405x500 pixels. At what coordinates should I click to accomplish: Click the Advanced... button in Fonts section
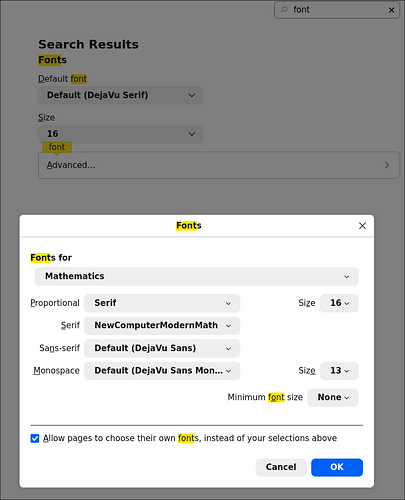click(x=219, y=165)
